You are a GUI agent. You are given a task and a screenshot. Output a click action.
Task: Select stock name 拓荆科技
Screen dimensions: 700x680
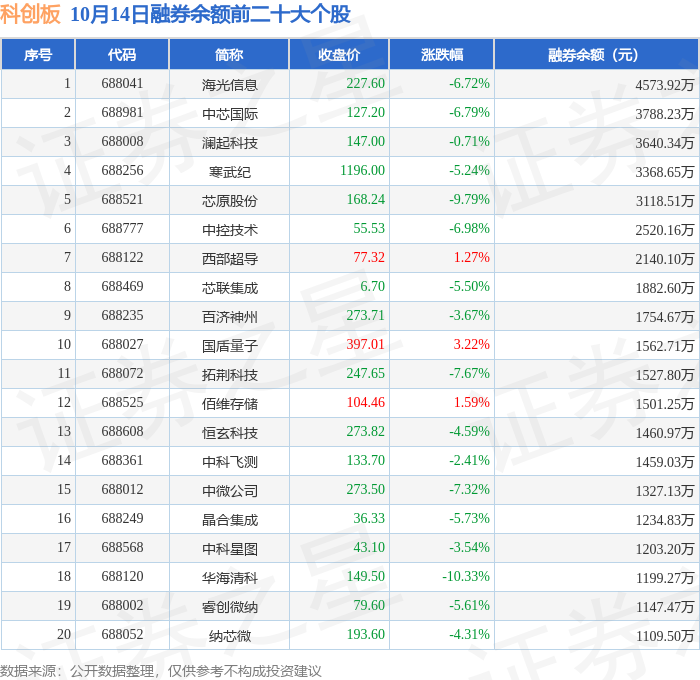pos(229,375)
